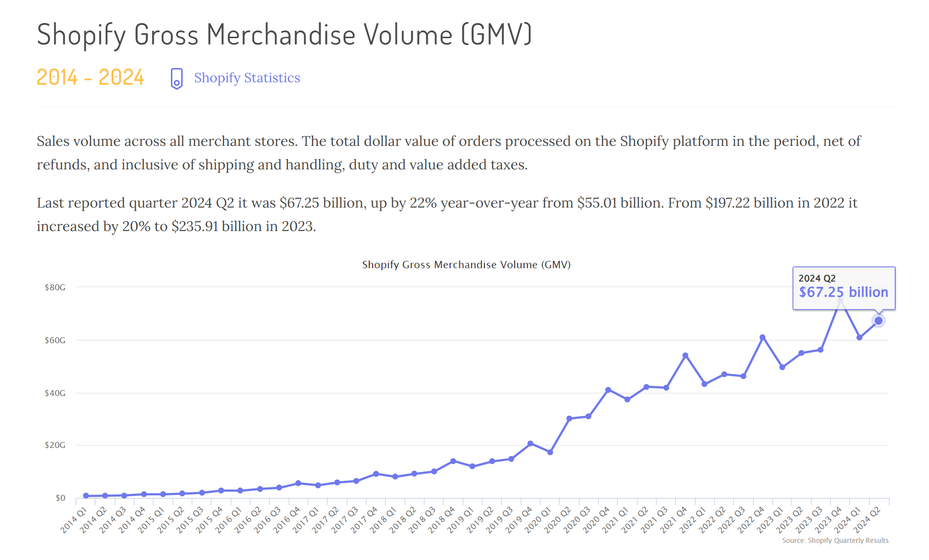Click the paragraph starting with Last reported quarter

(x=447, y=214)
